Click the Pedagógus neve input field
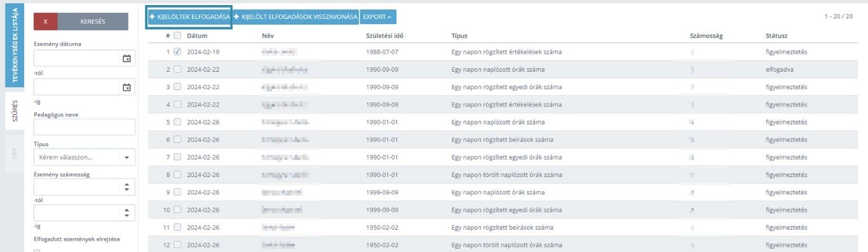The image size is (868, 252). [x=85, y=127]
